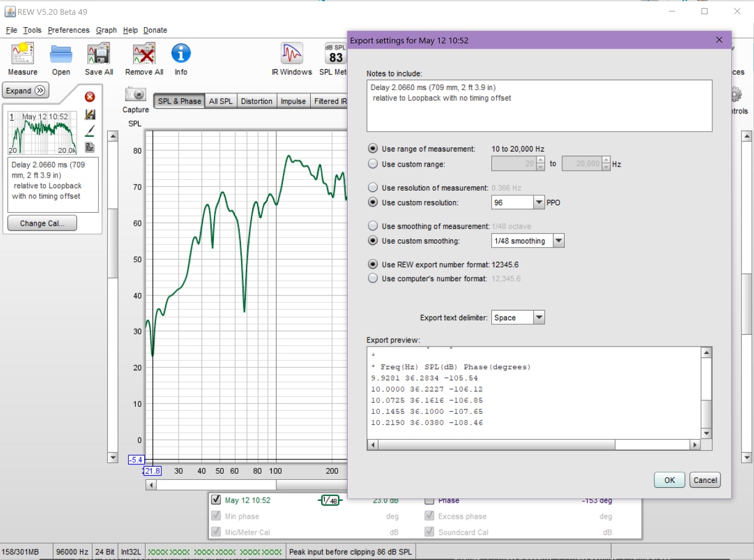The height and width of the screenshot is (560, 754).
Task: Select Use custom range option
Action: pyautogui.click(x=372, y=164)
